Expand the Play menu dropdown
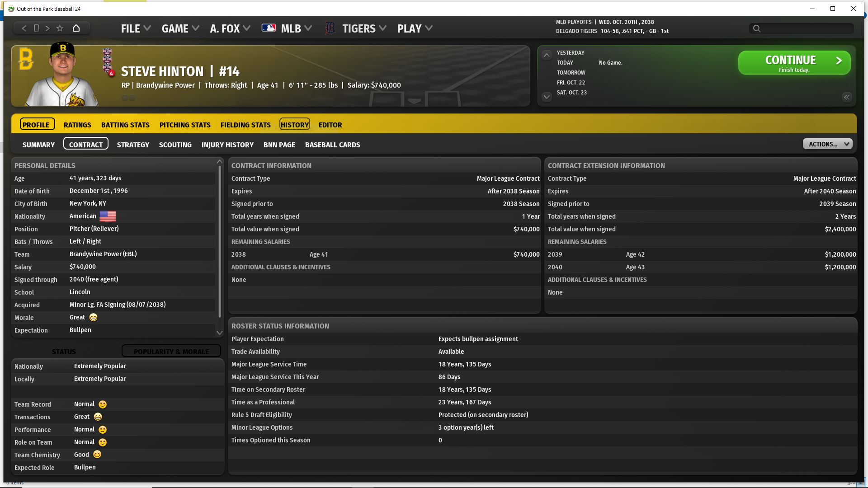The image size is (868, 488). pos(414,28)
